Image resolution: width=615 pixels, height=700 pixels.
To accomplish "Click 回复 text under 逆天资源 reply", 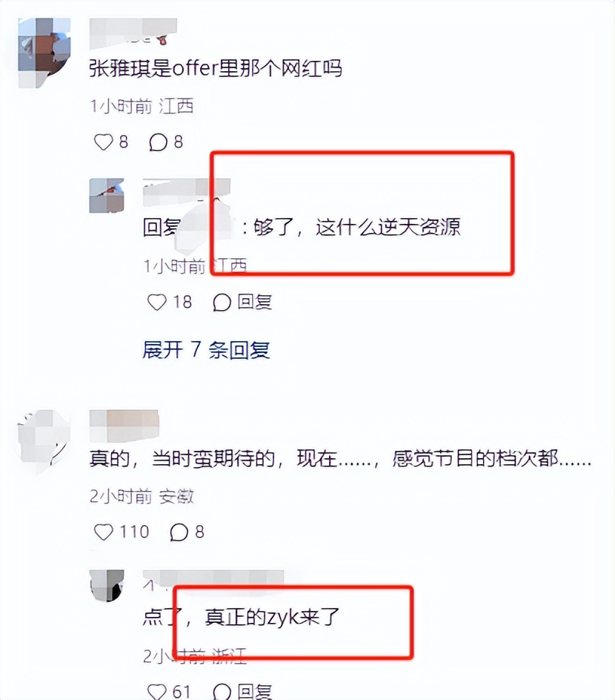I will coord(254,303).
